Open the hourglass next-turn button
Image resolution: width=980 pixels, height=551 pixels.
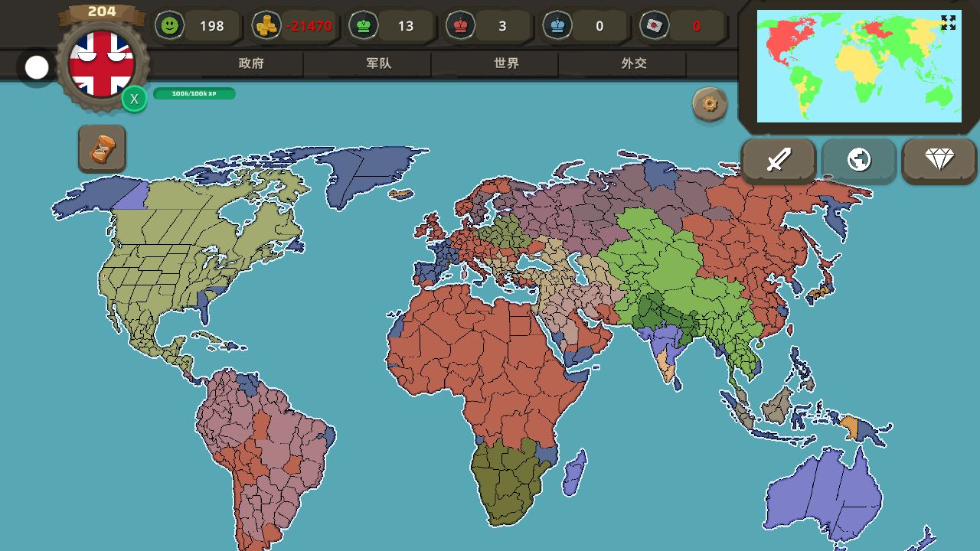(x=102, y=149)
